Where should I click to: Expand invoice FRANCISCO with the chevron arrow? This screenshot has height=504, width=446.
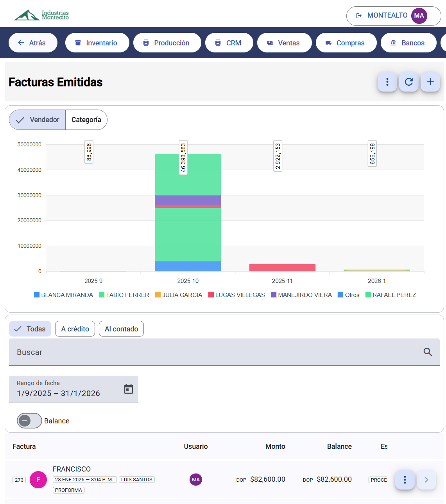[x=426, y=480]
